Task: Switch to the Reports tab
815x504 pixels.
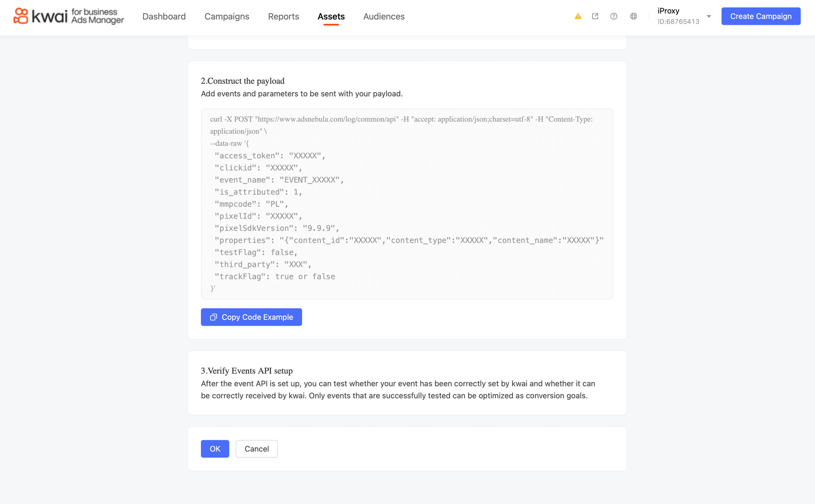Action: point(283,16)
